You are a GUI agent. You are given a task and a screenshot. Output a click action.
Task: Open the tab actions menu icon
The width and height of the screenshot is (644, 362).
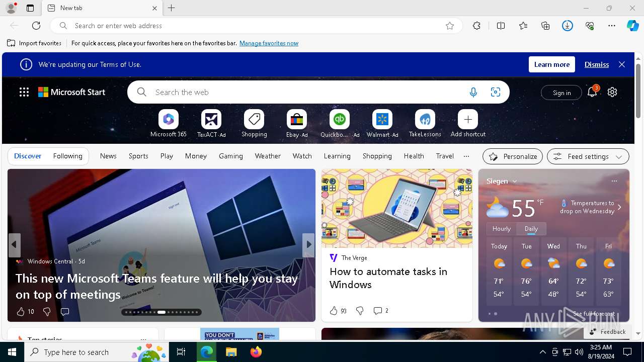pyautogui.click(x=30, y=8)
